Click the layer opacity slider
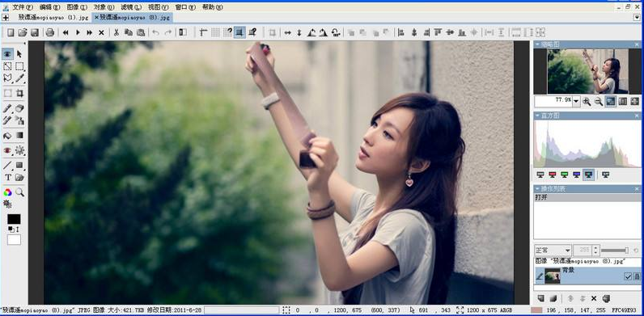 tap(615, 250)
